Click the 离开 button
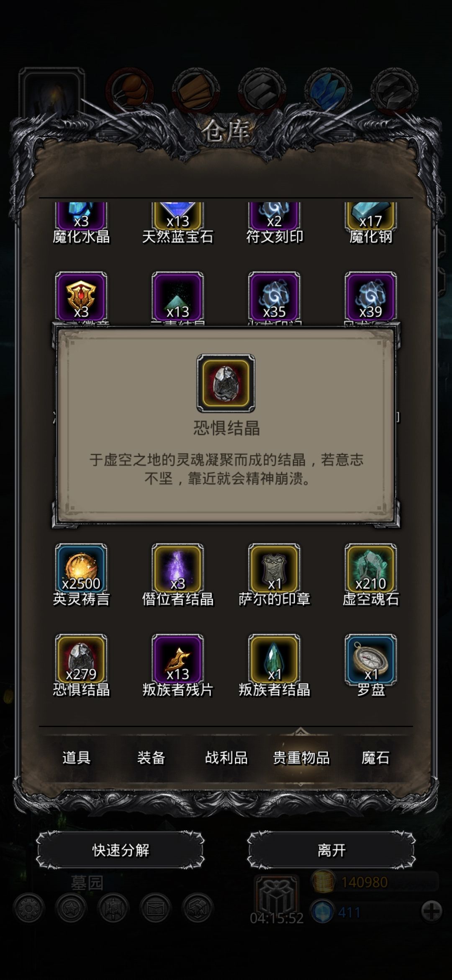Screen dimensions: 452x980 click(331, 850)
